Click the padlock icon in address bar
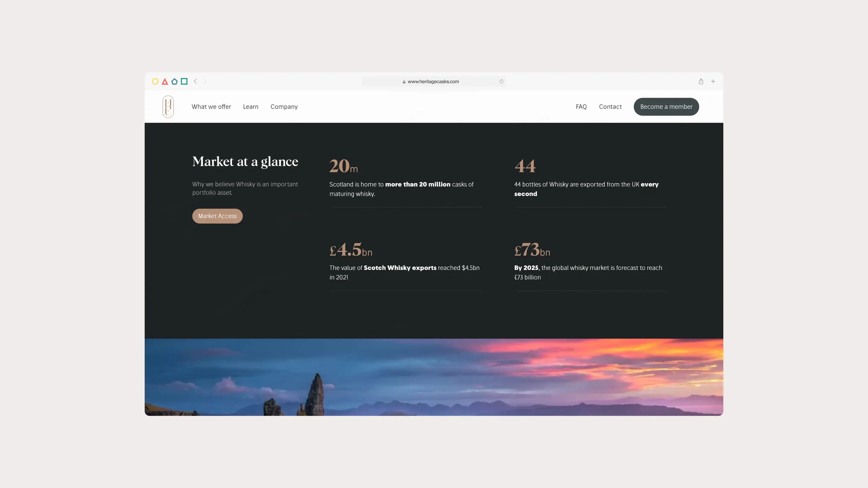868x488 pixels. pos(404,82)
